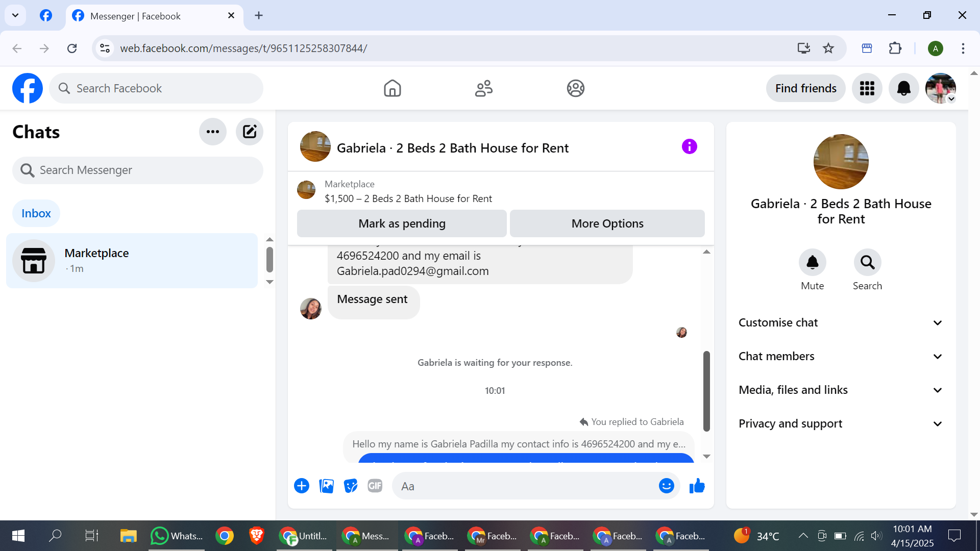Go to Facebook Home tab

click(392, 88)
